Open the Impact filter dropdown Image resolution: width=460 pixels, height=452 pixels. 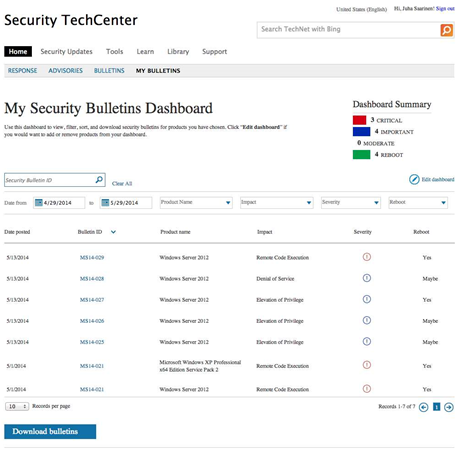pos(277,202)
